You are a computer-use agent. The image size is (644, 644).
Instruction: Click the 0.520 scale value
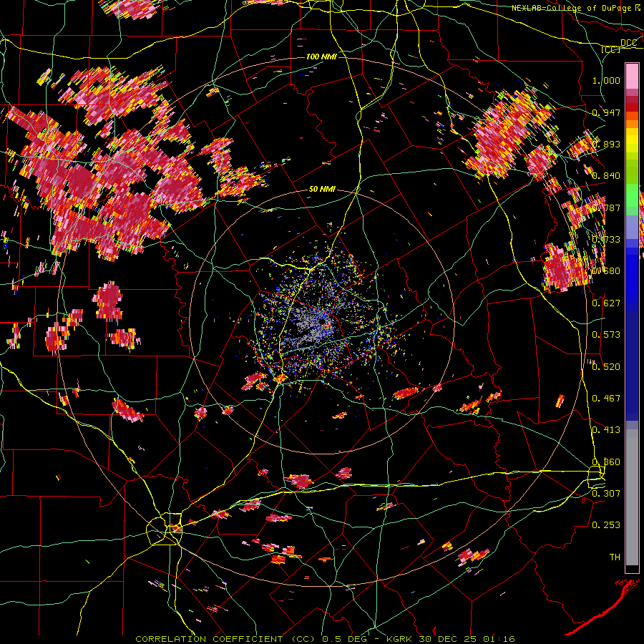pyautogui.click(x=606, y=366)
